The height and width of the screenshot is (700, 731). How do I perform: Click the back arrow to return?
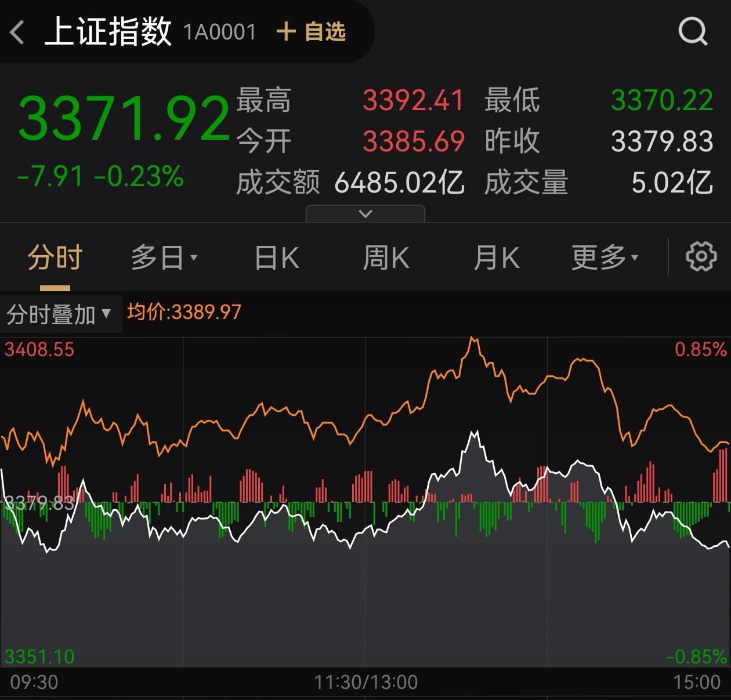tap(16, 32)
